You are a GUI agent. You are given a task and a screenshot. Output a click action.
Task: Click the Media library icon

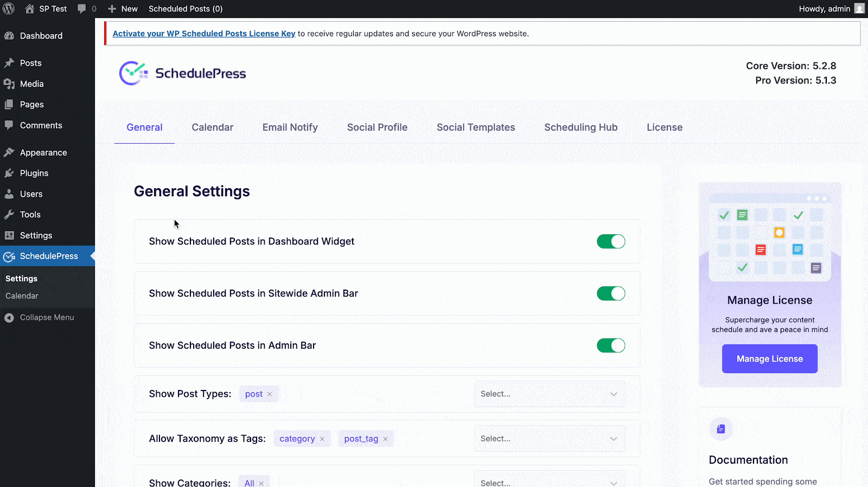9,84
